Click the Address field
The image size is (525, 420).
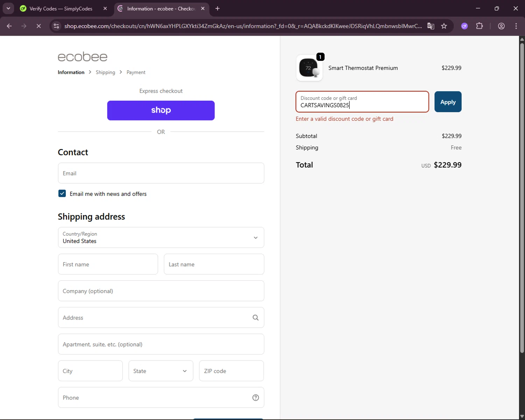coord(161,317)
